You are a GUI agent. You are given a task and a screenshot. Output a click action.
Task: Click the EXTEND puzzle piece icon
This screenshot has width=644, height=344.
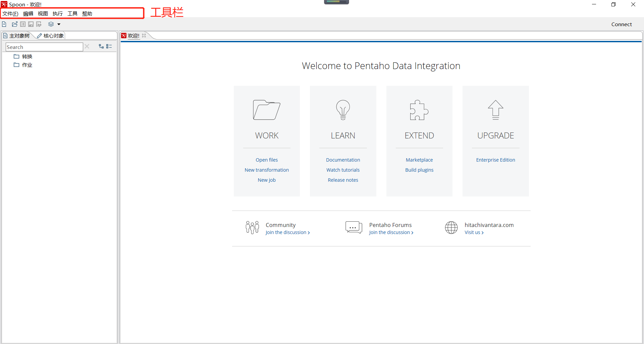click(x=419, y=110)
